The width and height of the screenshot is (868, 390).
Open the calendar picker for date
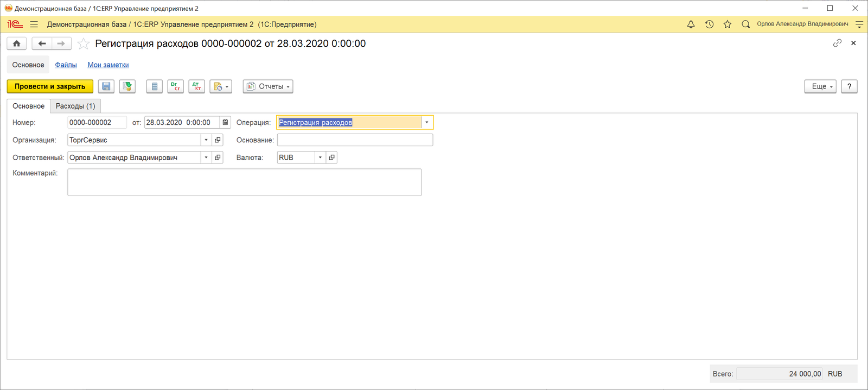tap(226, 123)
